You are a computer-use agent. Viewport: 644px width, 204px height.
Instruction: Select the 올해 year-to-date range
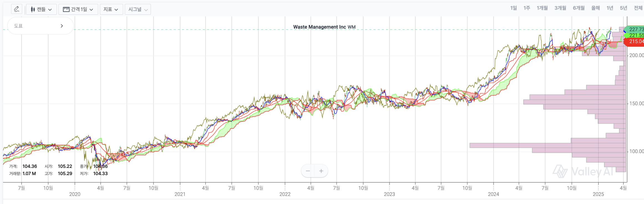coord(595,8)
